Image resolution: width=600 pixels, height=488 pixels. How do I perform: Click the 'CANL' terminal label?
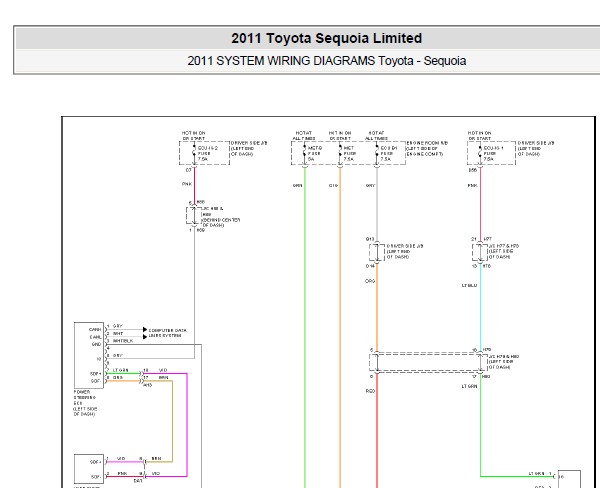tap(95, 337)
